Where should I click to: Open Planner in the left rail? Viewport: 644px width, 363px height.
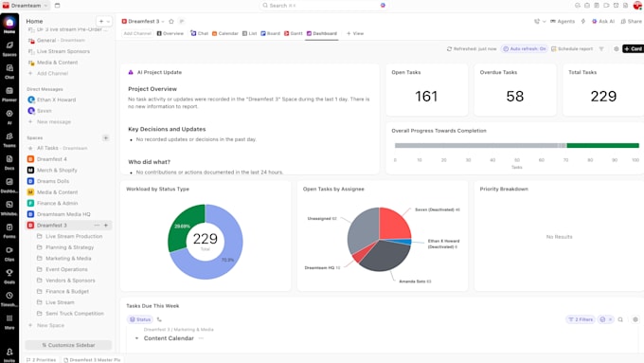(9, 94)
